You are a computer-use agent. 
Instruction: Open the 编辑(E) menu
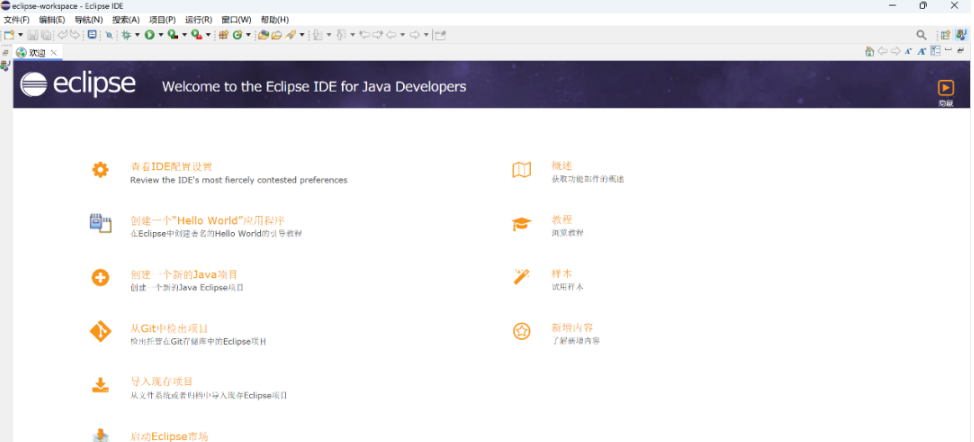(x=52, y=20)
